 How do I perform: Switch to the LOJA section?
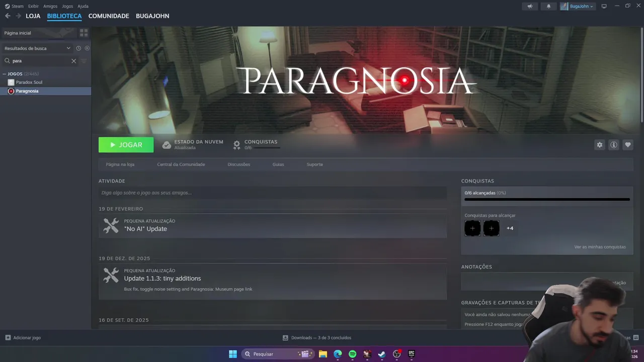pyautogui.click(x=33, y=16)
